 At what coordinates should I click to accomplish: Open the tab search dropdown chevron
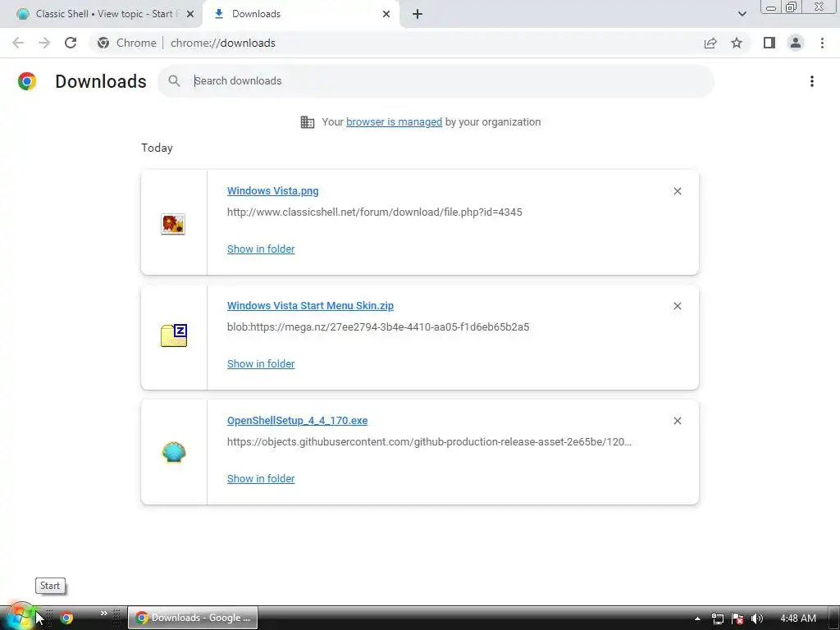(742, 14)
